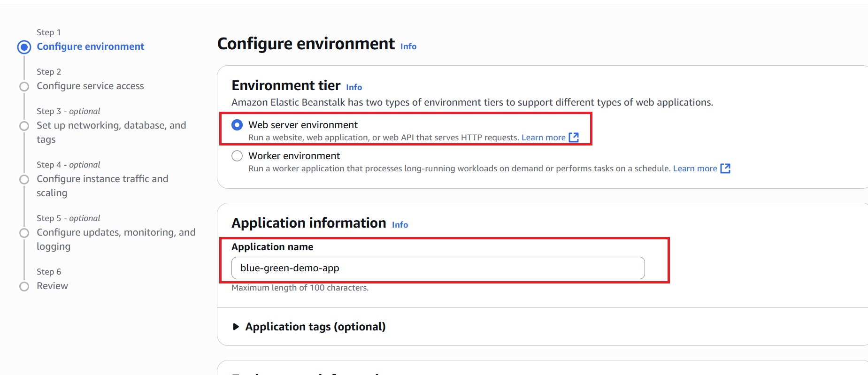Go to the Review step
This screenshot has width=868, height=375.
point(52,286)
